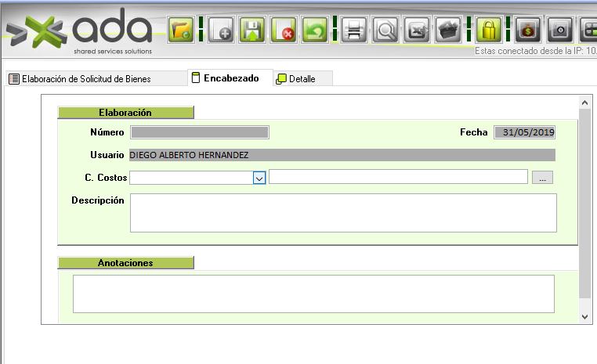597x364 pixels.
Task: Open the Encabezado tab
Action: pos(226,78)
